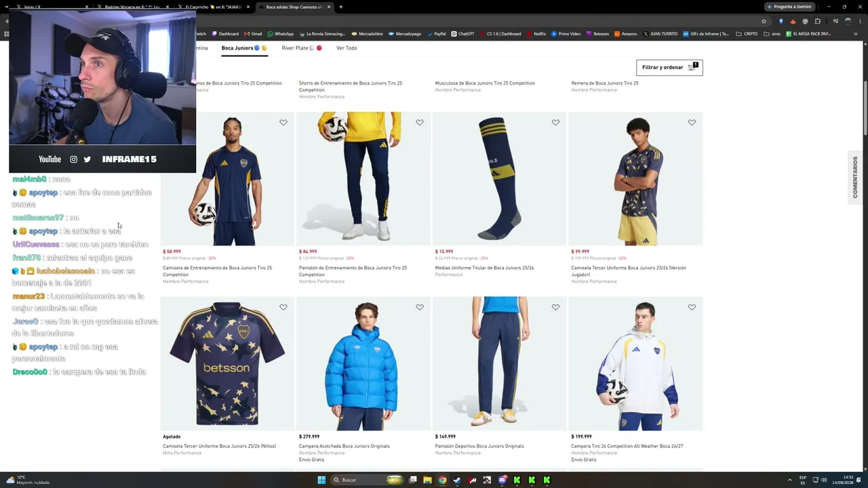
Task: Open the GIFs de Inframe bookmark
Action: 706,34
